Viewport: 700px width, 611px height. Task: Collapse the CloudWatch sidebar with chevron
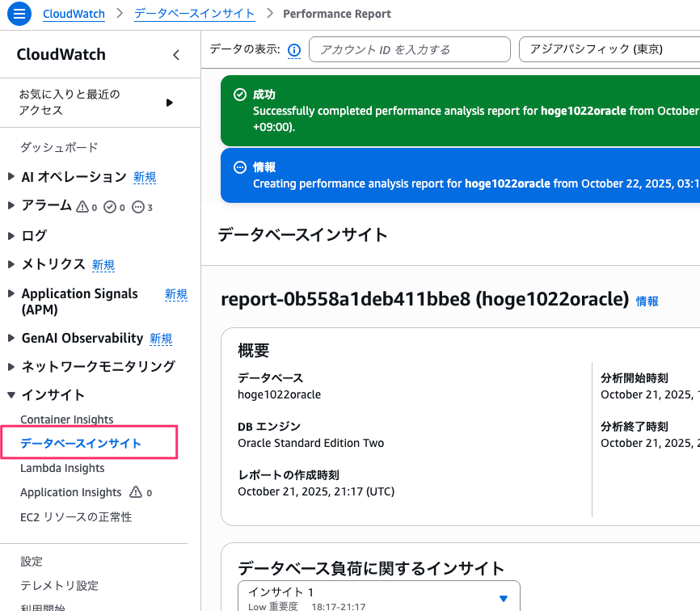tap(176, 55)
